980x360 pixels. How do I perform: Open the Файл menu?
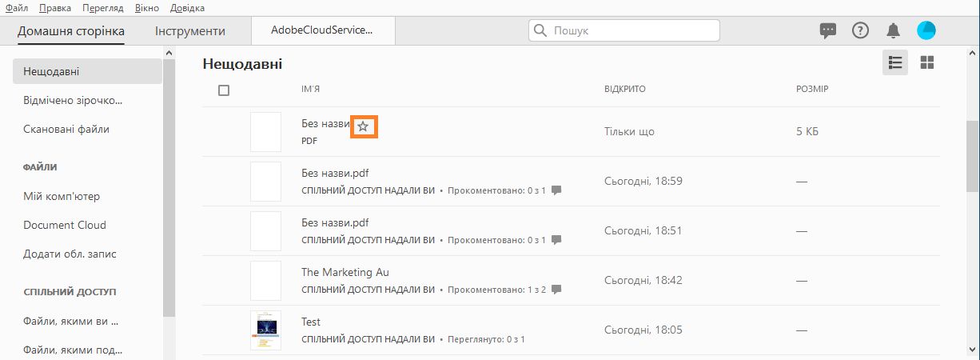[x=17, y=8]
